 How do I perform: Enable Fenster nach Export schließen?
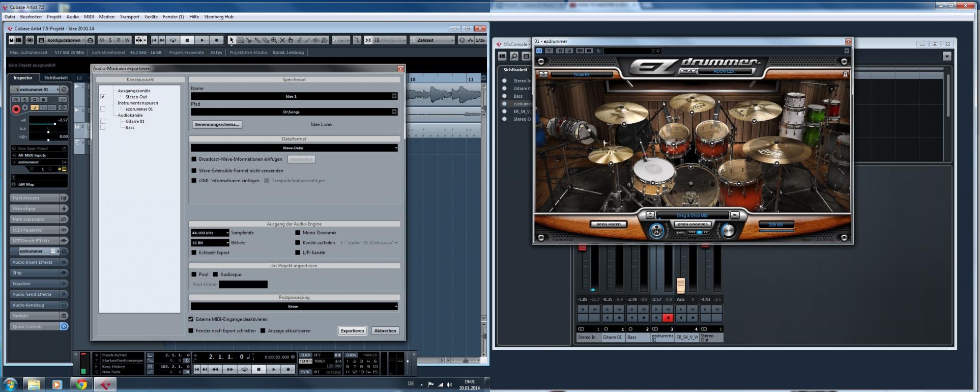(x=191, y=330)
